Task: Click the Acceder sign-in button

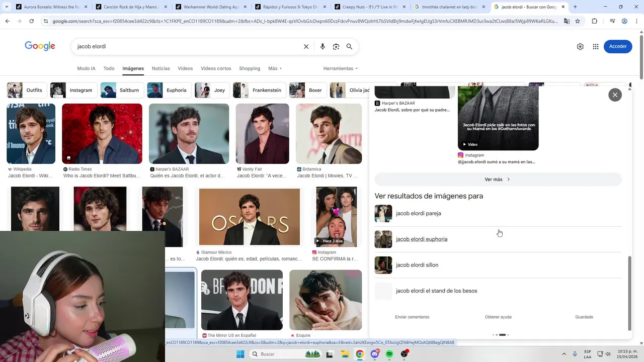Action: point(618,46)
